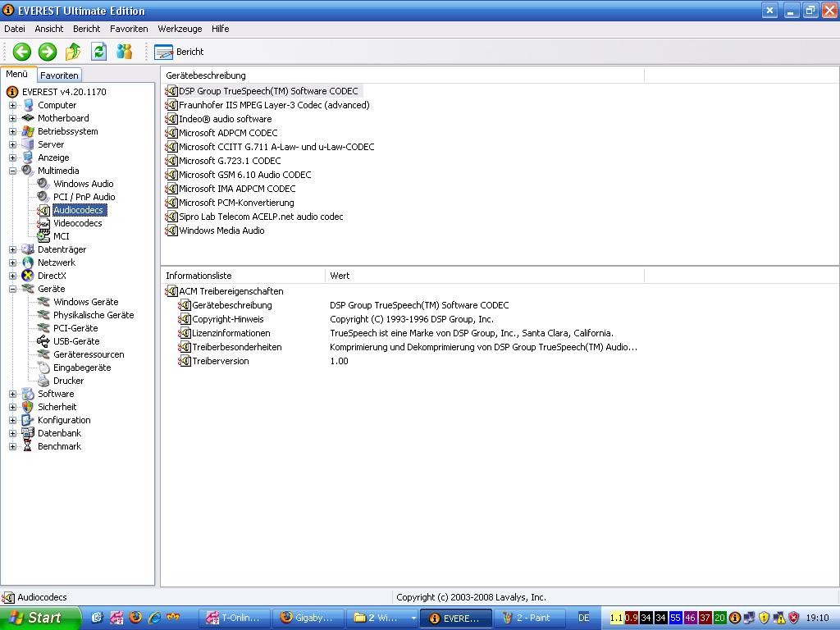The image size is (840, 630).
Task: Click the USB-Geräte icon
Action: (43, 341)
